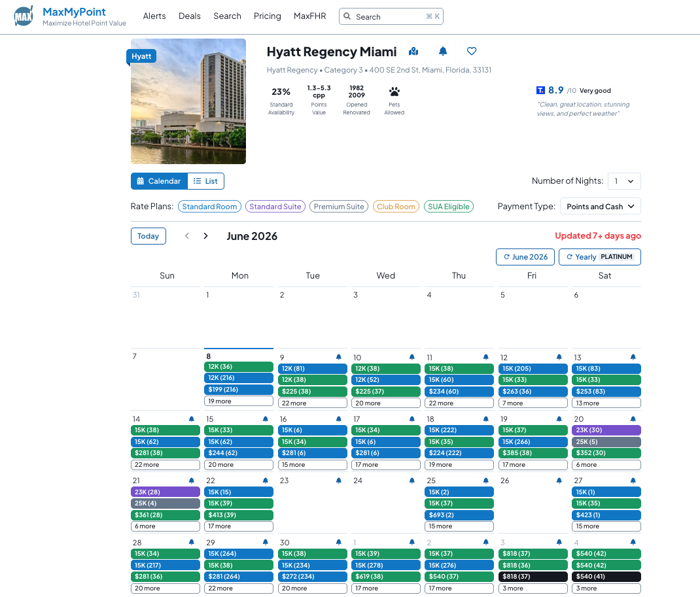The image size is (700, 597).
Task: Click the TripAdvisor rating icon
Action: coord(540,91)
